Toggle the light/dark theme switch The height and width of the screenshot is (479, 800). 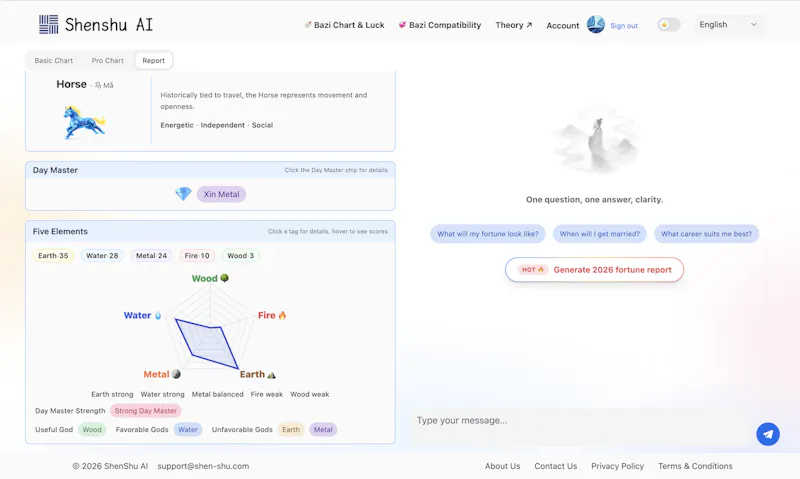click(x=668, y=24)
